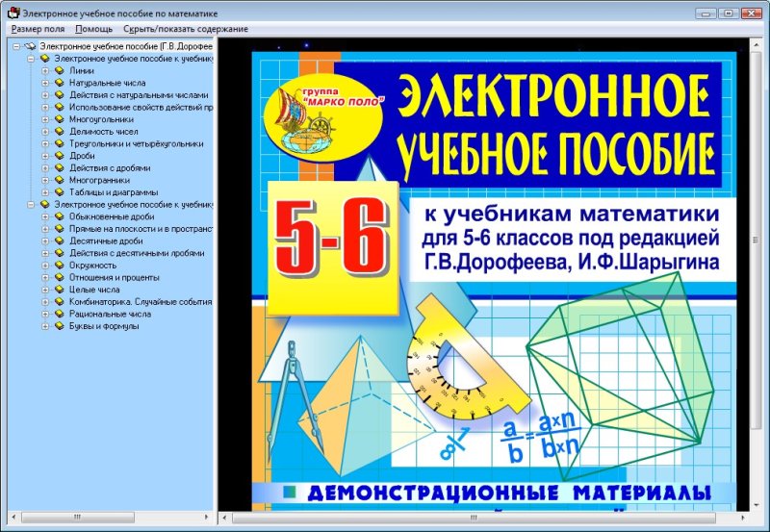Collapse the root Электронное учебное пособие node
This screenshot has height=532, width=770.
coord(16,46)
